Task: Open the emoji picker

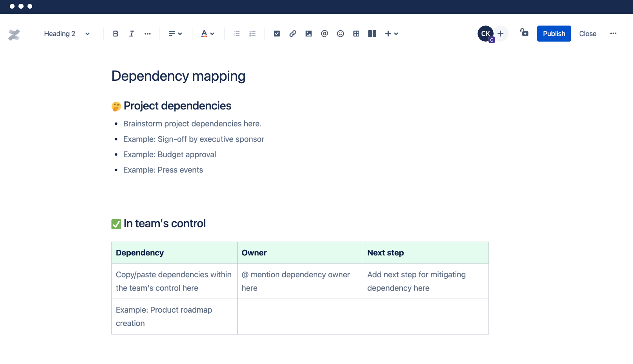Action: 340,34
